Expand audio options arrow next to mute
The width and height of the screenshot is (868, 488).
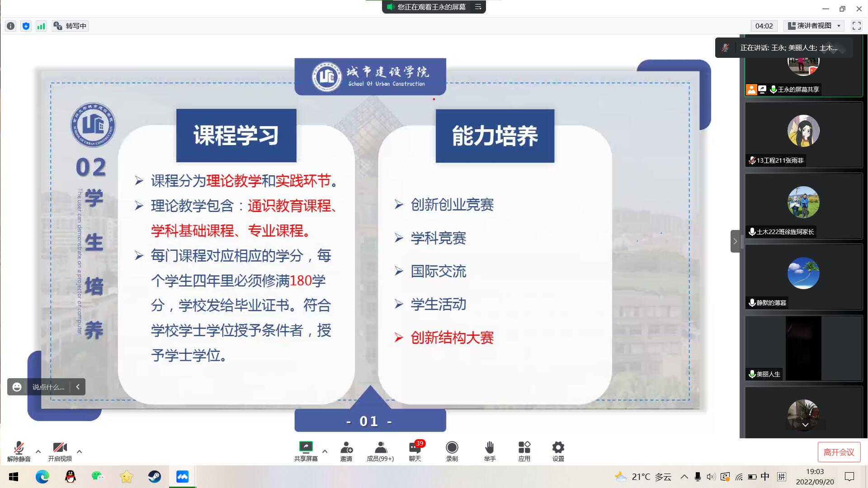[38, 451]
